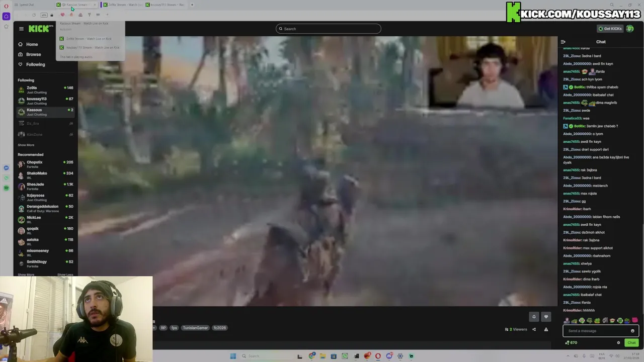644x362 pixels.
Task: Click Opera icon in Windows taskbar
Action: (378, 356)
